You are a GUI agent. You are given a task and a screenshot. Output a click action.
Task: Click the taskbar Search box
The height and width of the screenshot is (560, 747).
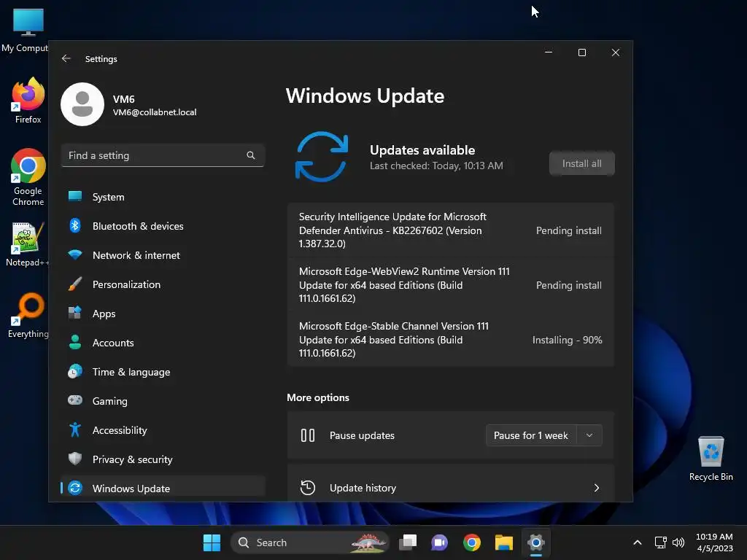pos(309,542)
